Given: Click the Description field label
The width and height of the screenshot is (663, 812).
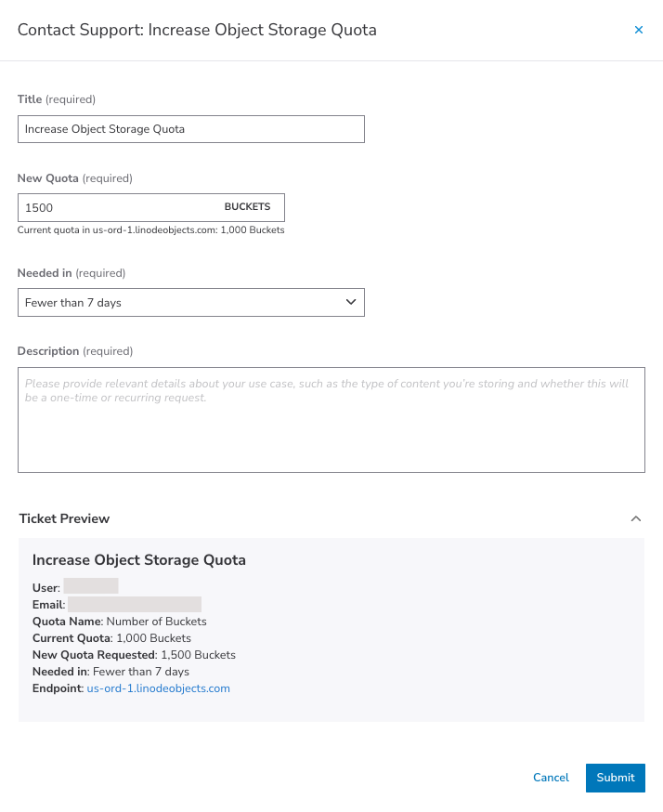Looking at the screenshot, I should (48, 351).
